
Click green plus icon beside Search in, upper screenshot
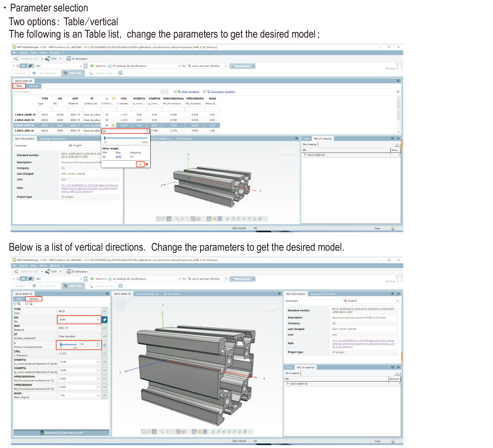tap(92, 66)
